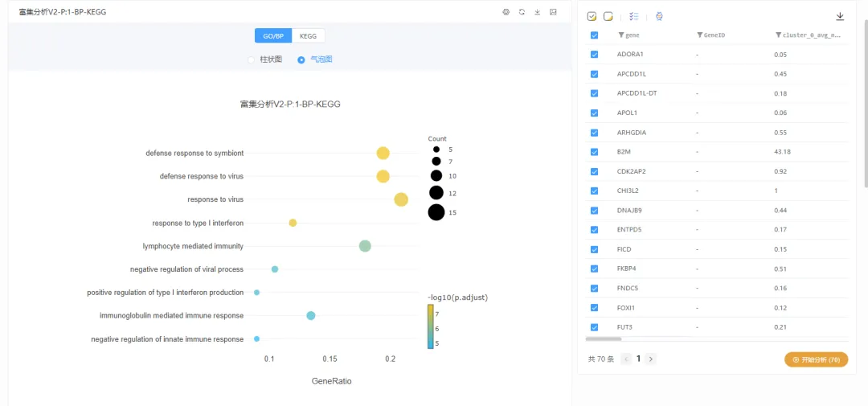The image size is (868, 406).
Task: Switch to the GO/BP tab
Action: click(x=273, y=35)
